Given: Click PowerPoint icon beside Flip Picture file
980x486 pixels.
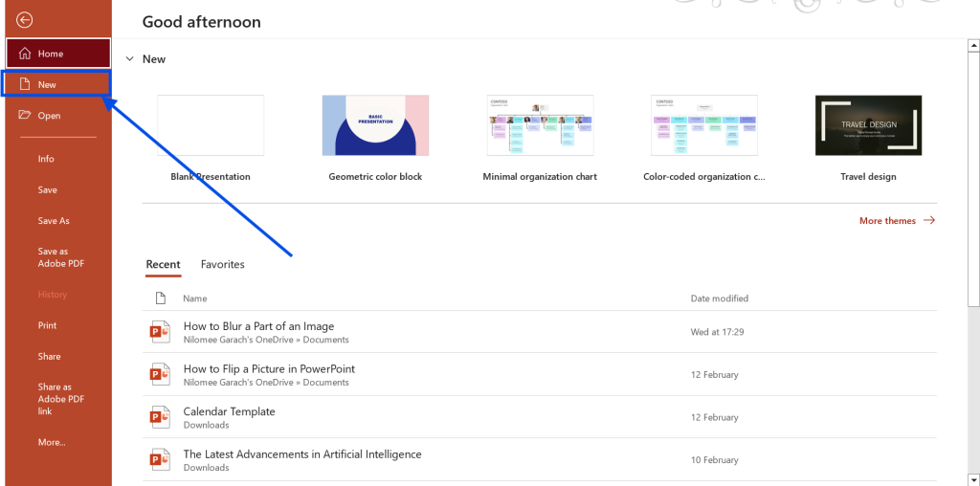Looking at the screenshot, I should click(x=159, y=374).
